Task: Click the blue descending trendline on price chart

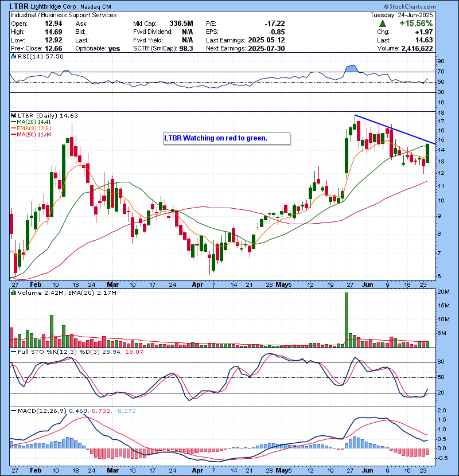Action: click(x=395, y=130)
